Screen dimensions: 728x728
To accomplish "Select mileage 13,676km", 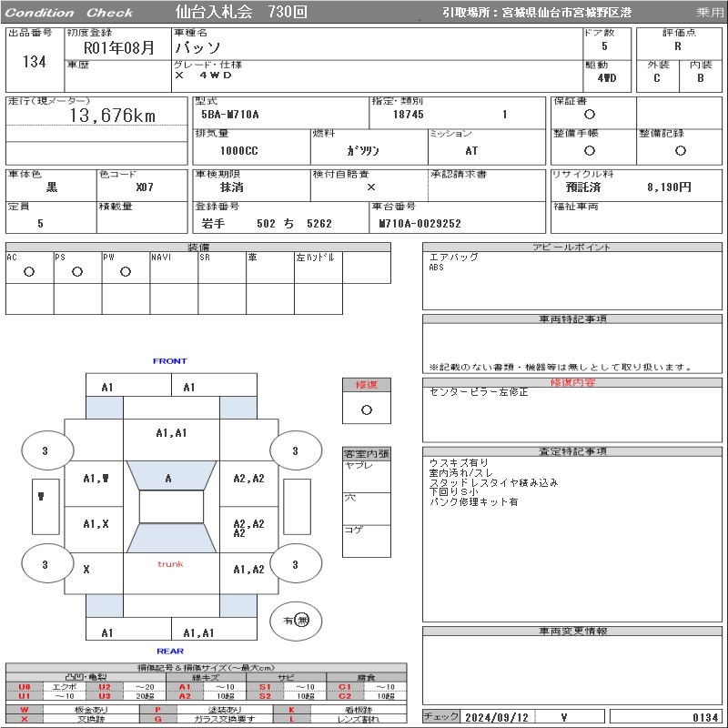I will click(112, 116).
